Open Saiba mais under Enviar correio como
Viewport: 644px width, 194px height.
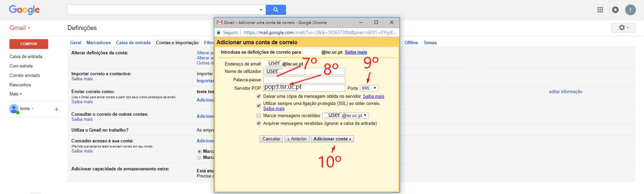tap(82, 102)
